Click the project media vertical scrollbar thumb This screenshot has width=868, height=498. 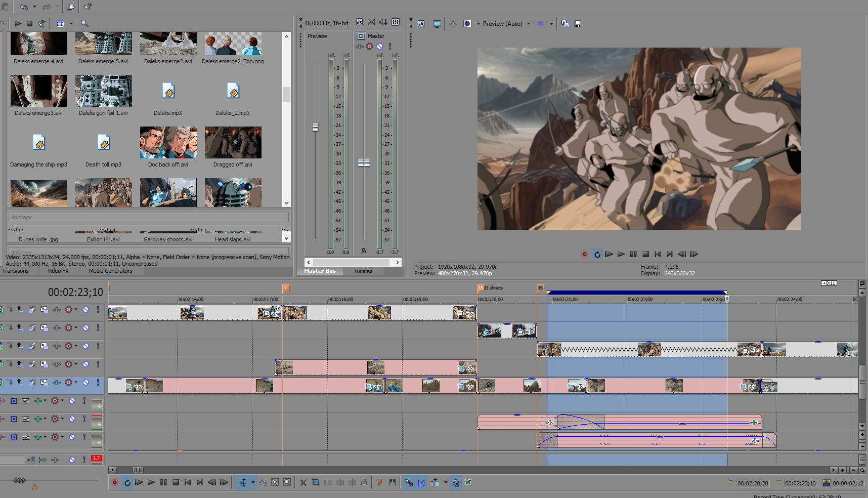(286, 94)
